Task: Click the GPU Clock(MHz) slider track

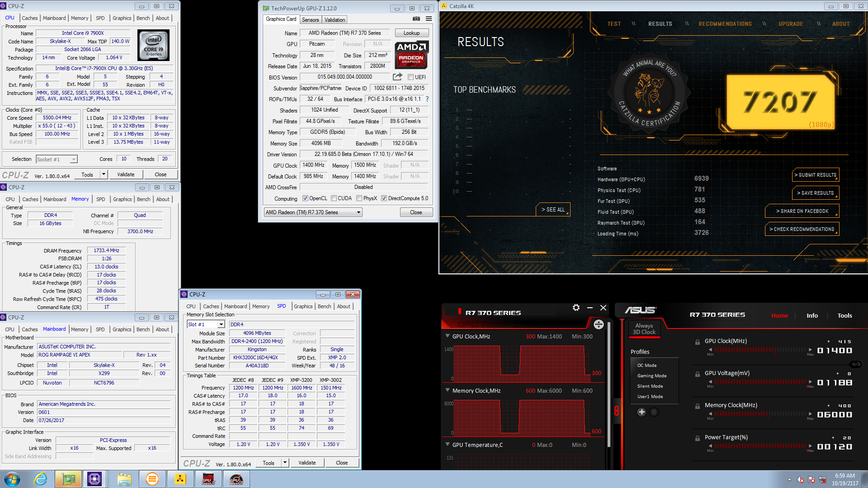Action: point(760,350)
